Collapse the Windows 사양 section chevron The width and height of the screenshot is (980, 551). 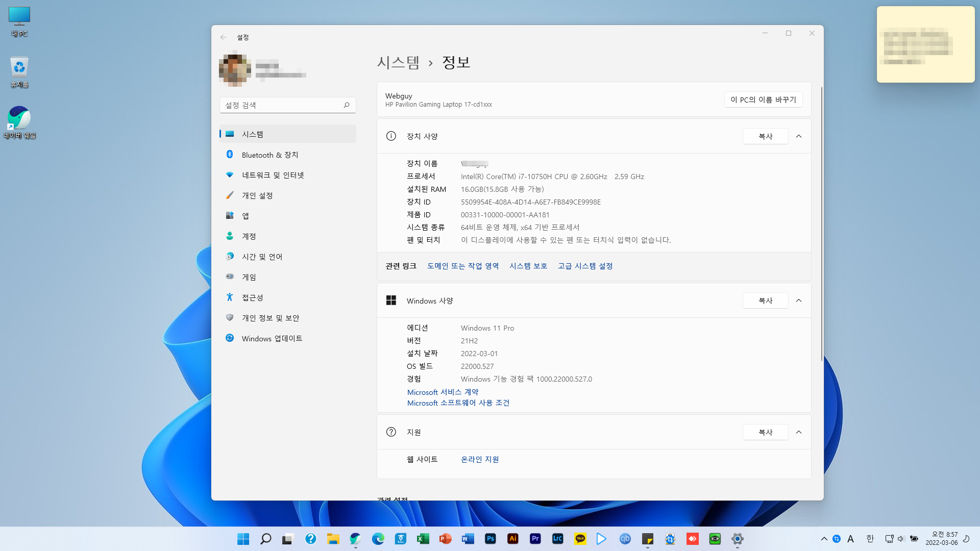(799, 300)
